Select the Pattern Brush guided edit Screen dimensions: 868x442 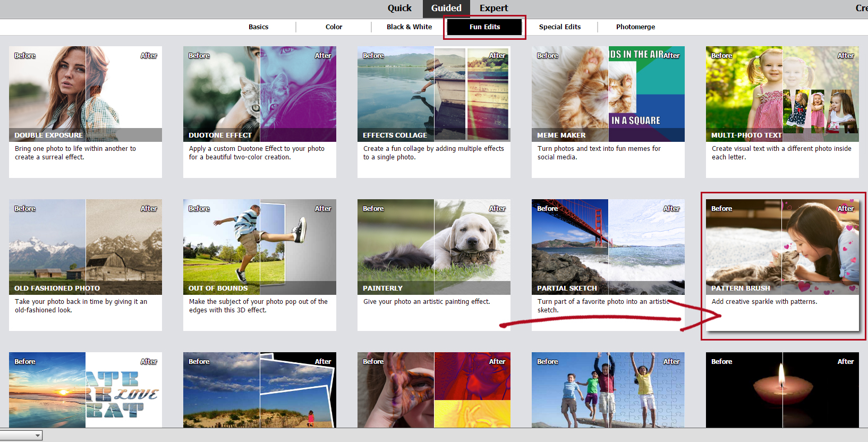point(782,247)
